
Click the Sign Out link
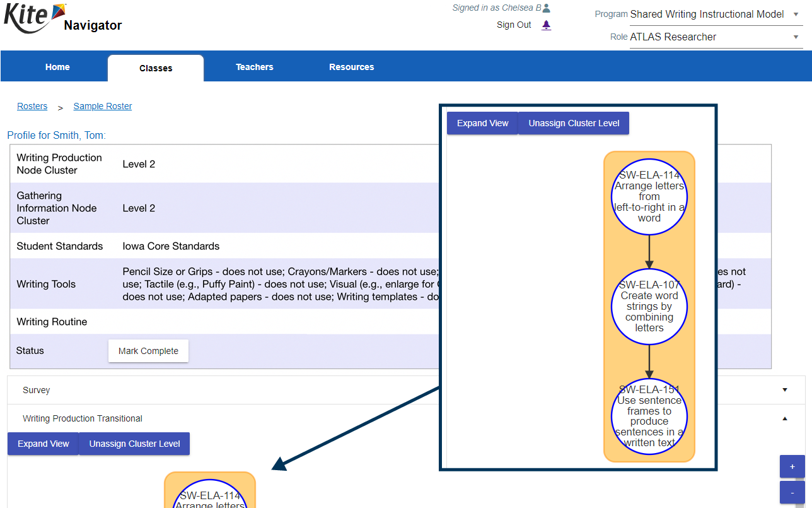pyautogui.click(x=514, y=25)
